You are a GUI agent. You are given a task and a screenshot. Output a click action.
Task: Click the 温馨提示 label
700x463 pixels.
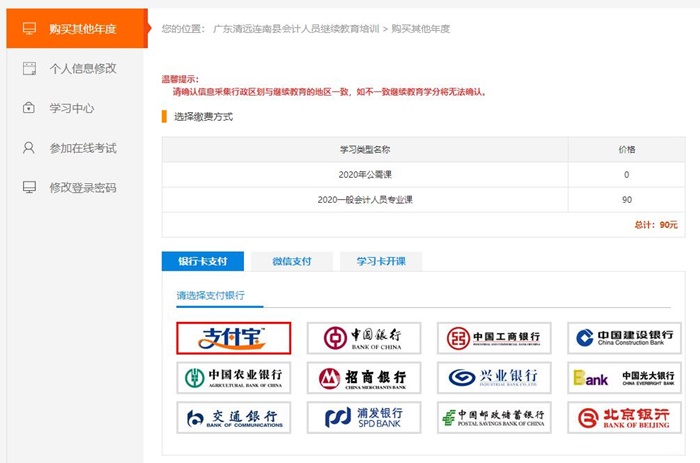180,79
